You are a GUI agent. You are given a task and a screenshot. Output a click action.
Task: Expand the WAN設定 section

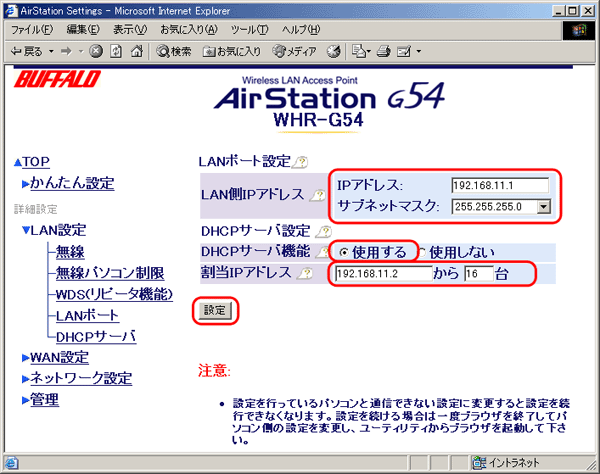click(26, 358)
